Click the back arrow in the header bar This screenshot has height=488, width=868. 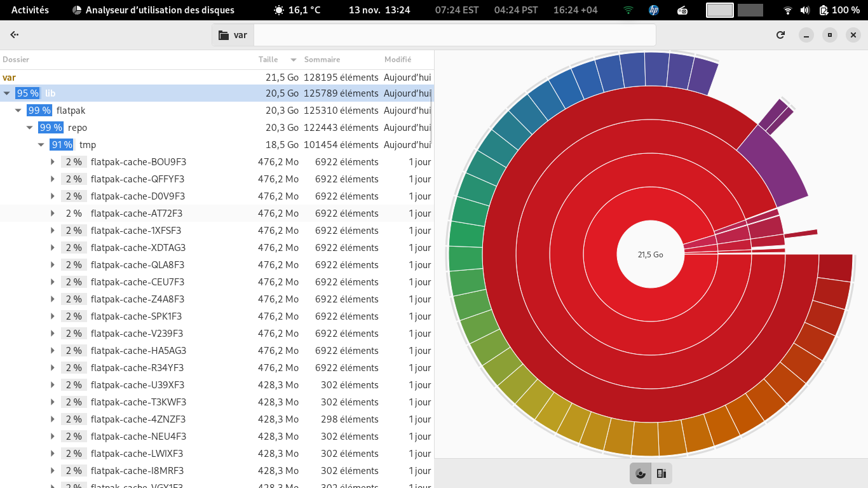pyautogui.click(x=15, y=35)
